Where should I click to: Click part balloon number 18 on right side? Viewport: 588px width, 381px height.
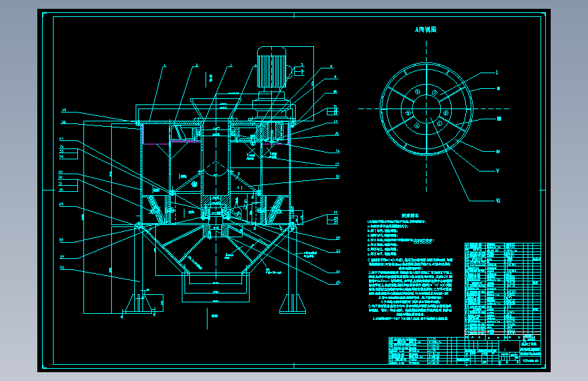point(338,177)
